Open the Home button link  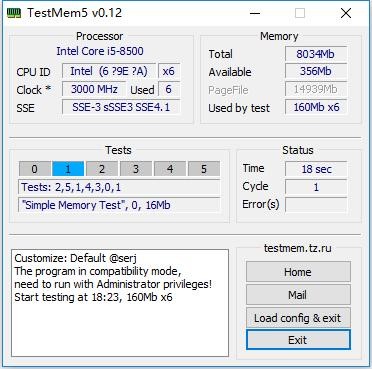tap(298, 272)
